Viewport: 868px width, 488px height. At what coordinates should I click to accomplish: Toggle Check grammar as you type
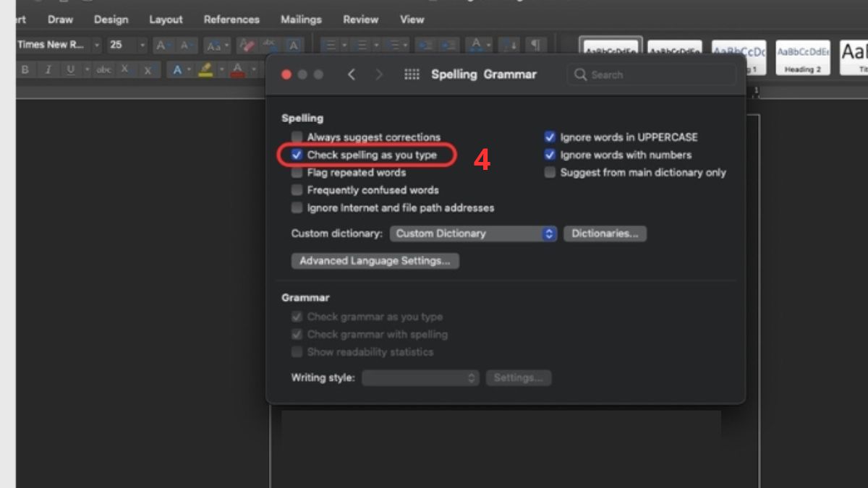point(297,317)
